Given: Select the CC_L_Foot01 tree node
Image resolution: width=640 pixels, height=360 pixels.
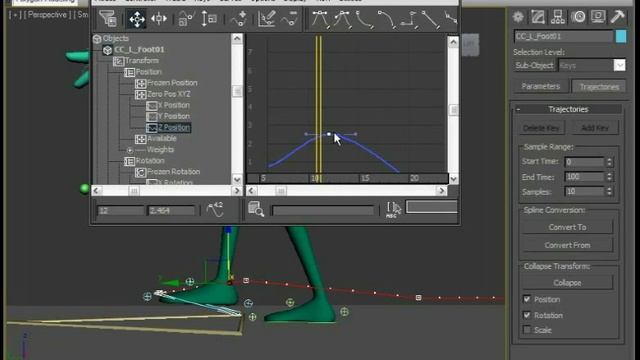Looking at the screenshot, I should [139, 49].
